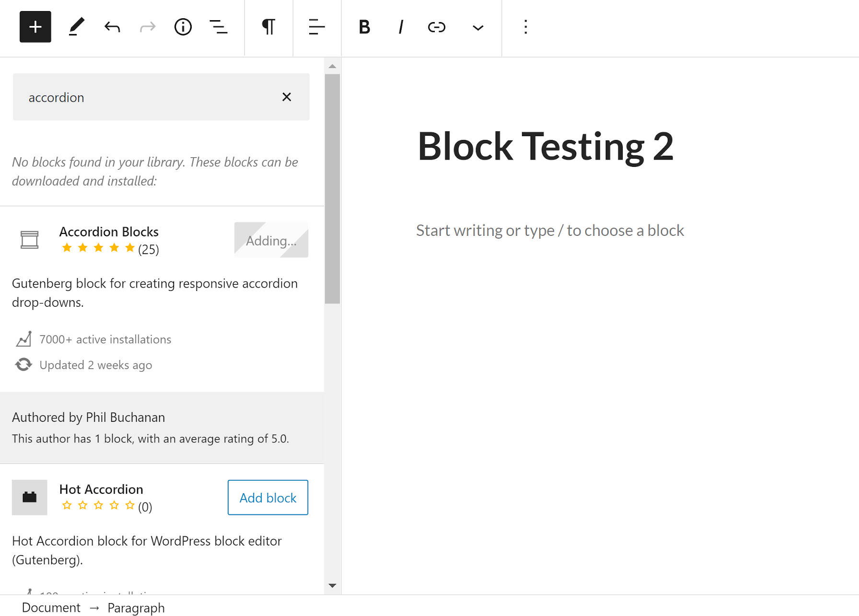Click inside the block search field
The image size is (859, 616).
pyautogui.click(x=144, y=97)
